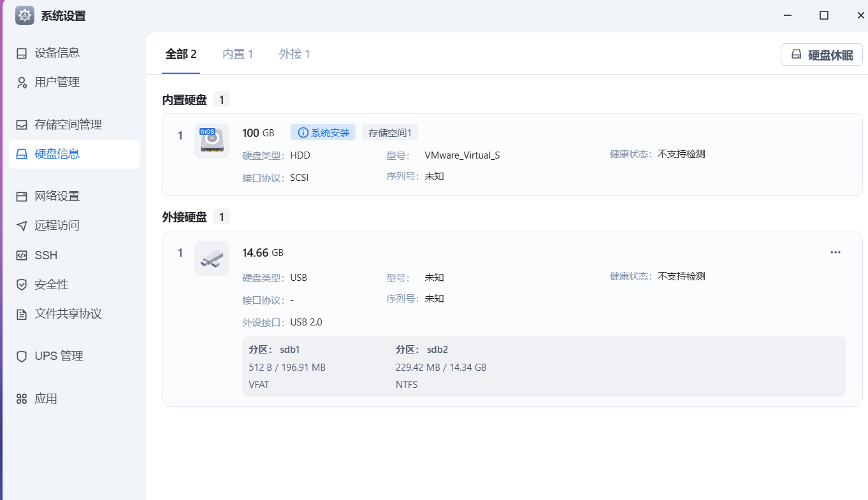Open UPS 管理 page

click(x=75, y=356)
